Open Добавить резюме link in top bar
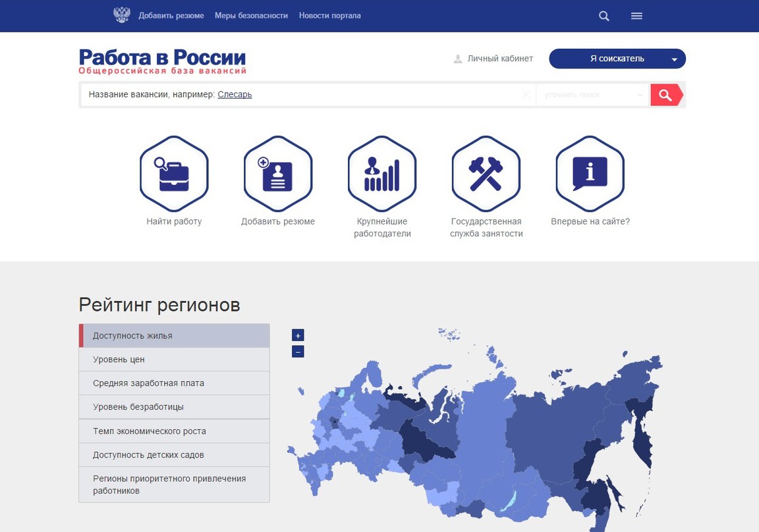 click(x=171, y=16)
